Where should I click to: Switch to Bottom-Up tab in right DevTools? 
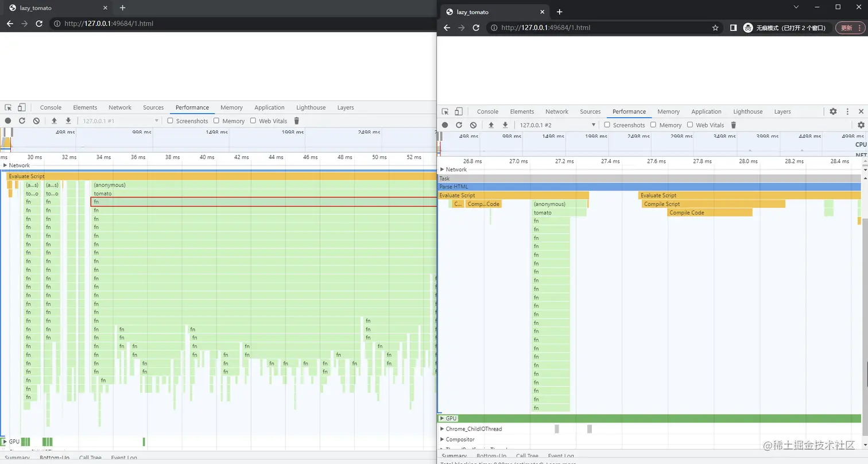491,457
